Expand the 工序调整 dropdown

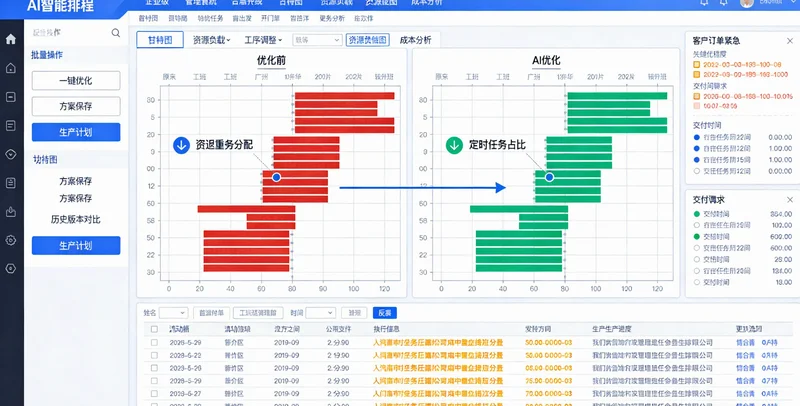263,40
